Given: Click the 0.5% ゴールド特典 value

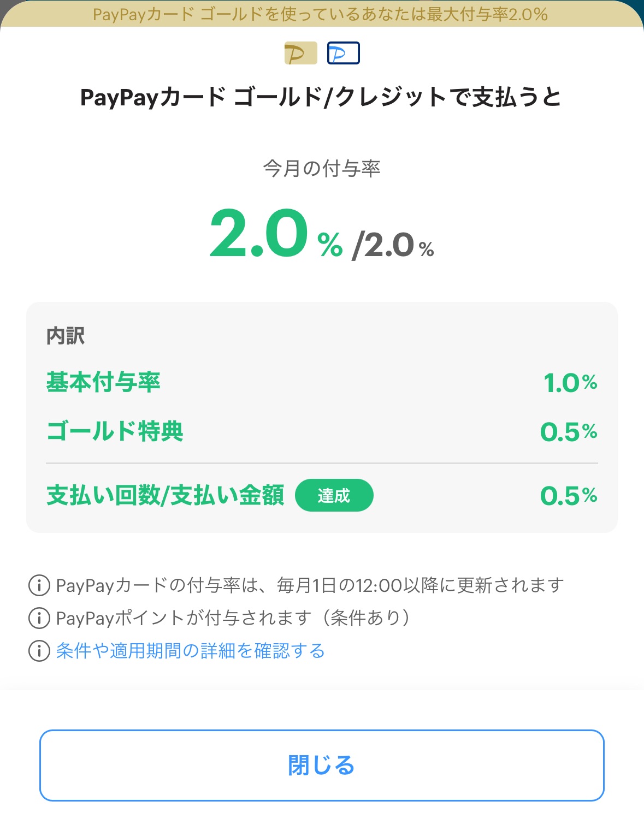Looking at the screenshot, I should [x=568, y=432].
